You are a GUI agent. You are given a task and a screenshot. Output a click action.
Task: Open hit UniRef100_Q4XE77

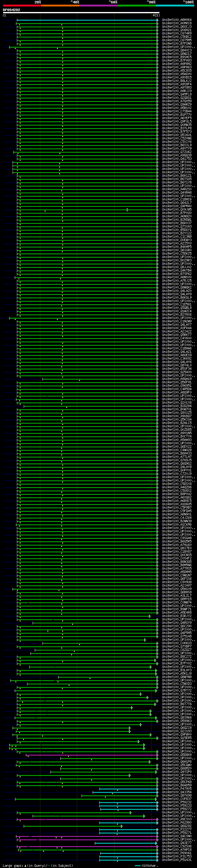[177, 843]
